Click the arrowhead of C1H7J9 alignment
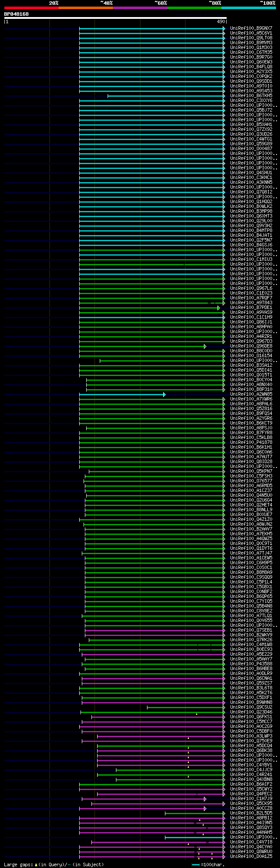The width and height of the screenshot is (280, 868). [205, 799]
